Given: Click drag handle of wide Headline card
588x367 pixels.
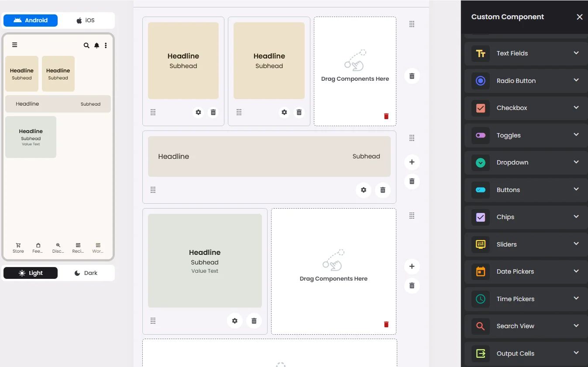Looking at the screenshot, I should pos(153,190).
